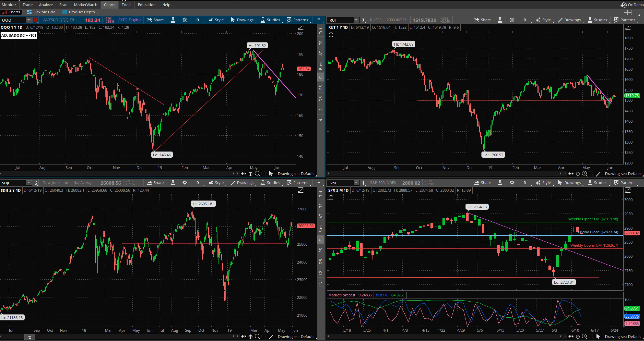Click the collapse panel icon at bottom left
Viewport: 644px width, 341px height.
click(x=30, y=338)
